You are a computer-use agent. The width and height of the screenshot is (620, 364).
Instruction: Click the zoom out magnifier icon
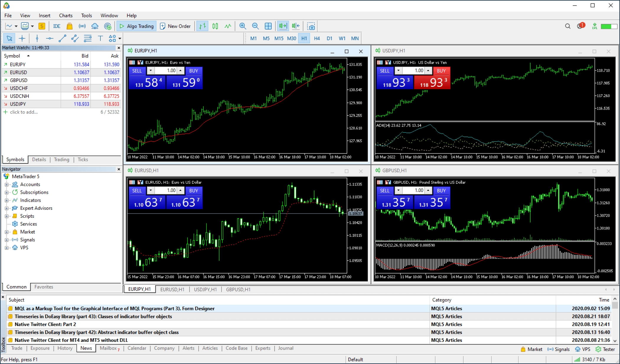tap(255, 26)
